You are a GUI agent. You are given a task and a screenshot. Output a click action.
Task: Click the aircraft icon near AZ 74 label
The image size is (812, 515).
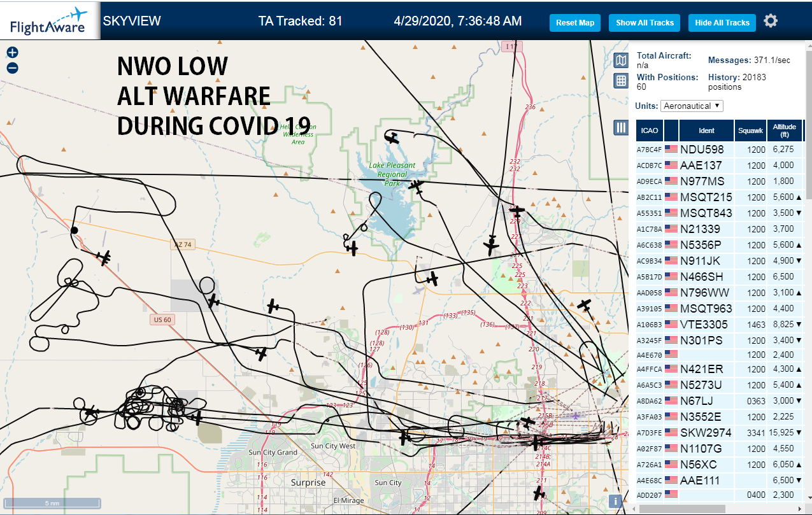click(214, 300)
